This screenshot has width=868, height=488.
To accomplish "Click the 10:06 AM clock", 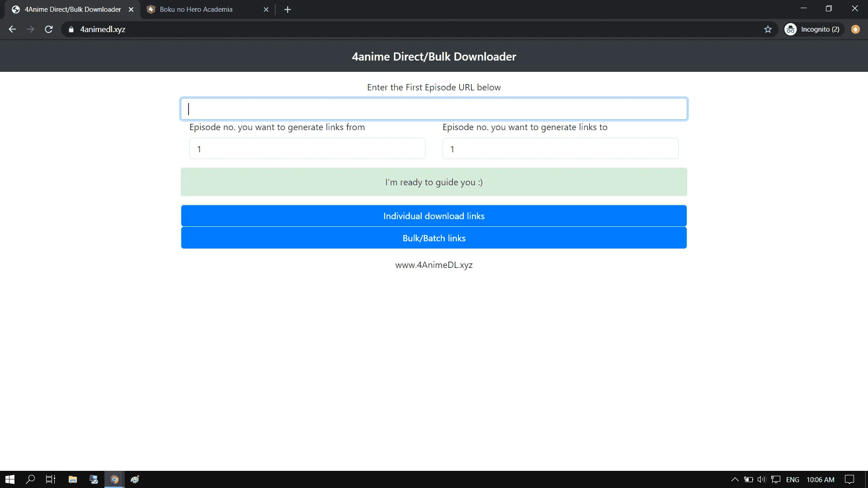I will point(821,479).
